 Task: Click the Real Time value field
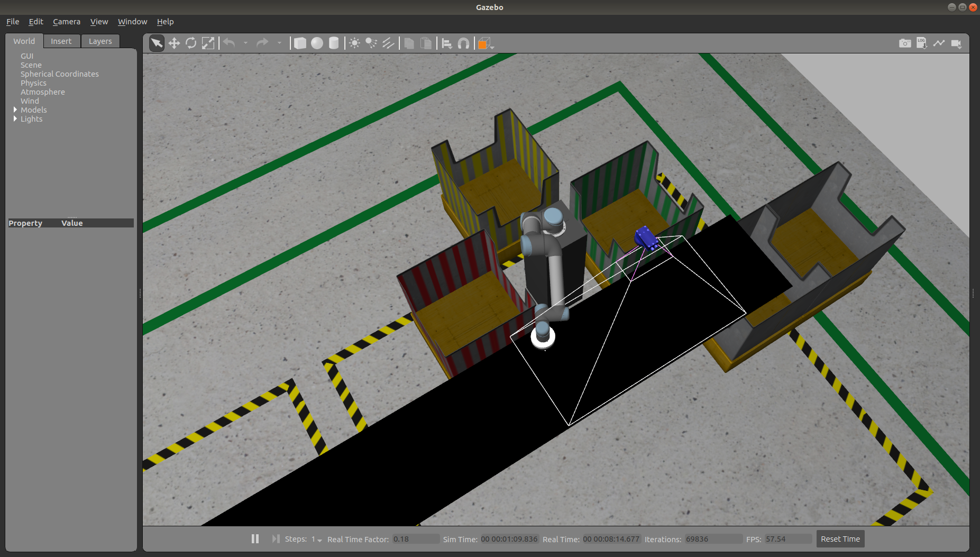pos(611,539)
